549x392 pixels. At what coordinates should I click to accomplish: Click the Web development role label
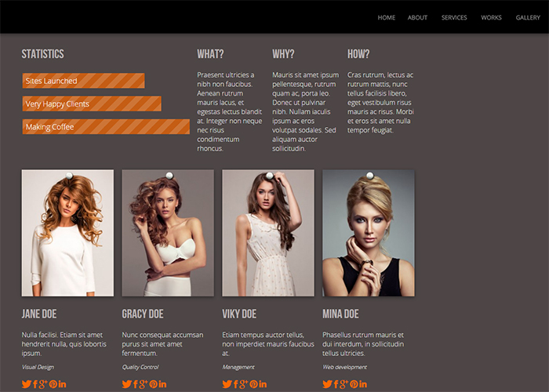point(345,367)
